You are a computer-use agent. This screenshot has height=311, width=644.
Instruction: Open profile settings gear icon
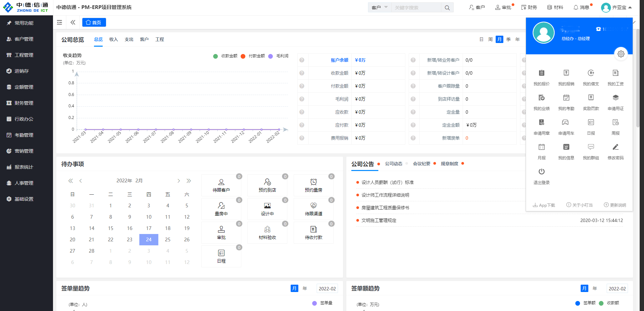pos(621,54)
